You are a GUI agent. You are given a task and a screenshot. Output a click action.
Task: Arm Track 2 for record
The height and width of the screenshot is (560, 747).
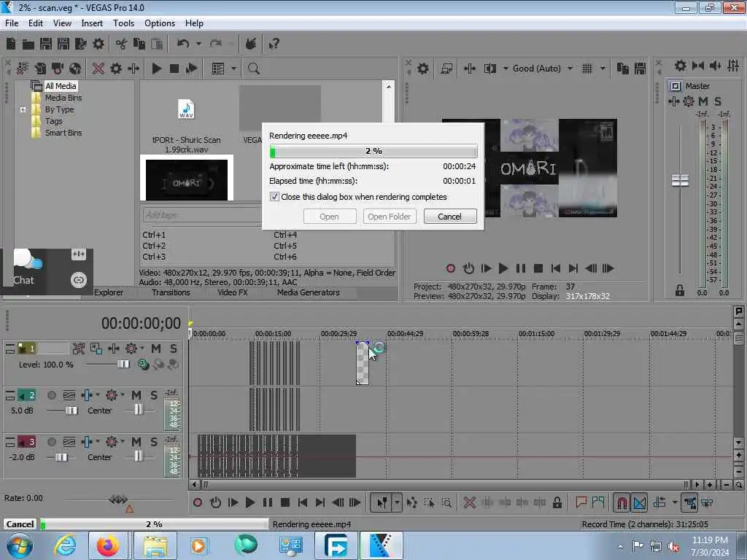(x=52, y=395)
